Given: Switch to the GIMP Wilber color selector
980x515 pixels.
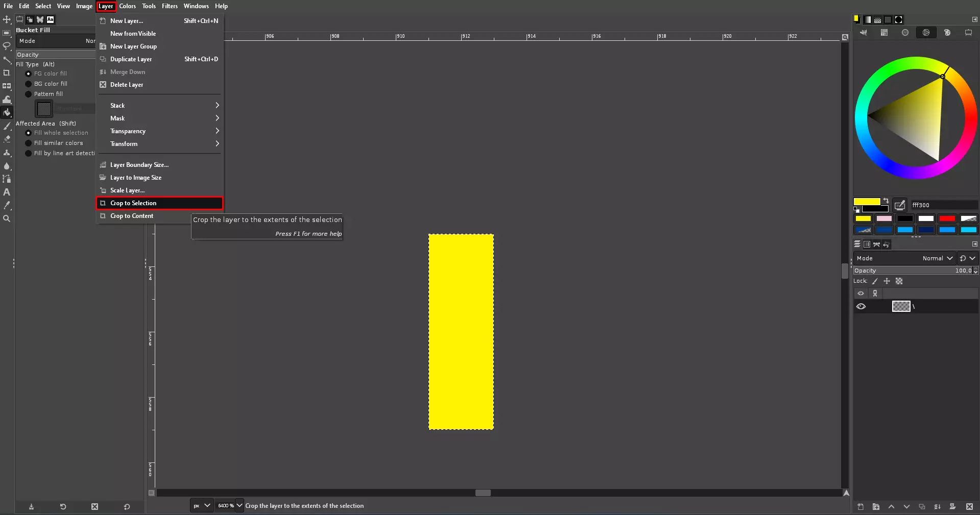Looking at the screenshot, I should coord(863,33).
